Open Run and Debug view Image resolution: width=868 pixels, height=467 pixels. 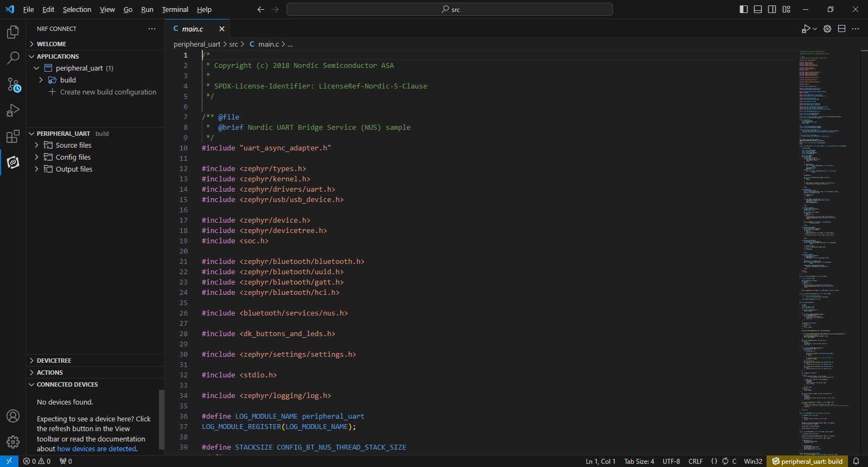(x=12, y=110)
